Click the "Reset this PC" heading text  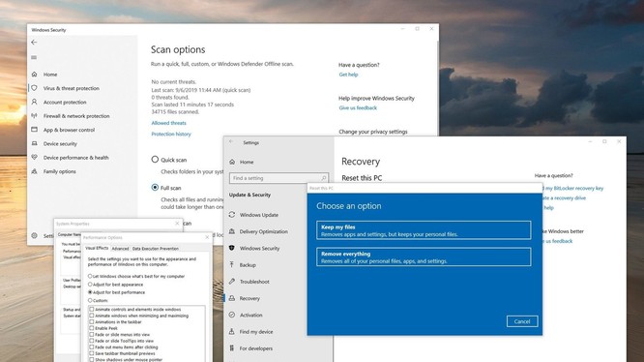(x=362, y=178)
